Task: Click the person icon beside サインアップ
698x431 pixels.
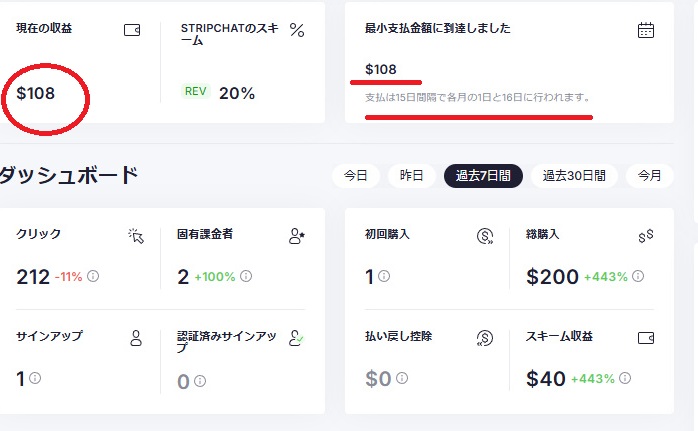Action: tap(136, 338)
